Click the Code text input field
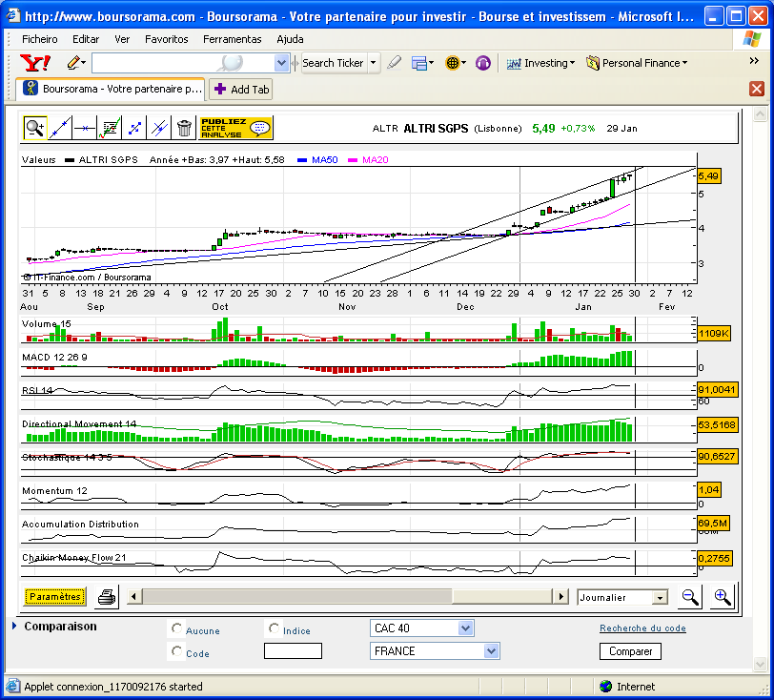This screenshot has width=774, height=700. [x=293, y=651]
